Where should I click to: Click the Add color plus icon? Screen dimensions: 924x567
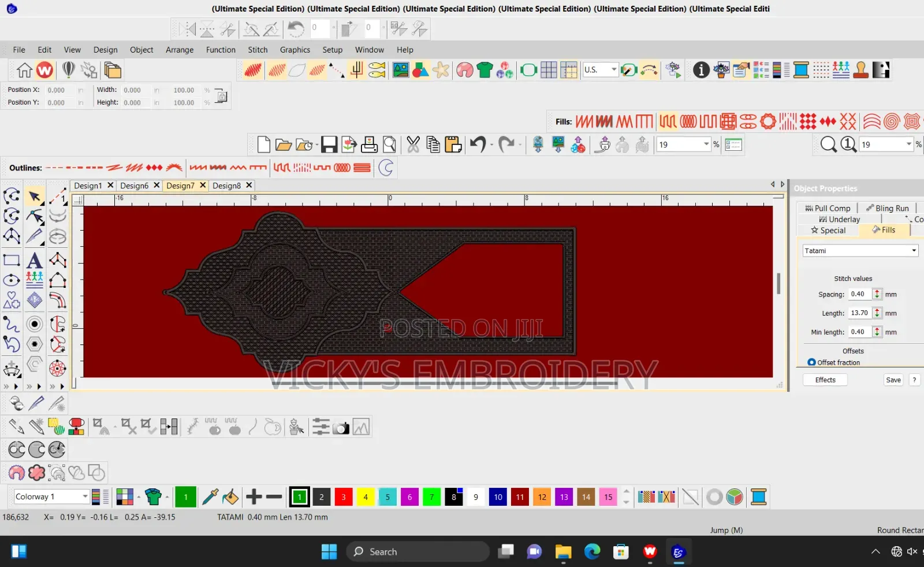[254, 496]
